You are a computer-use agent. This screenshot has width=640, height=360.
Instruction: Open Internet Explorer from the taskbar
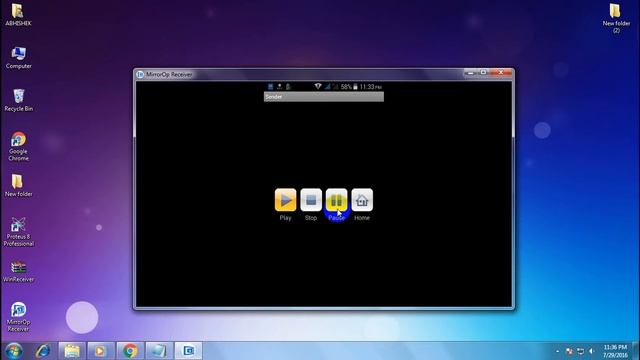click(43, 351)
